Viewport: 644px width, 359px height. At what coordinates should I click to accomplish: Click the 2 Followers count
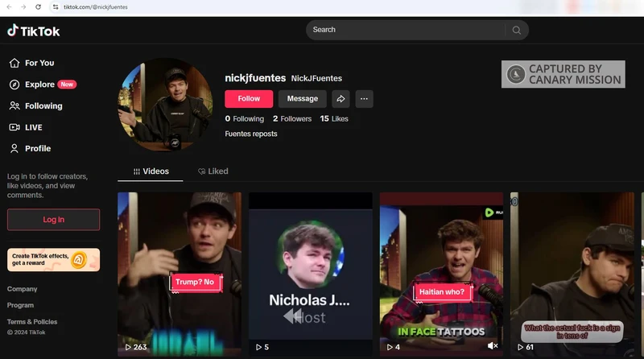coord(292,118)
